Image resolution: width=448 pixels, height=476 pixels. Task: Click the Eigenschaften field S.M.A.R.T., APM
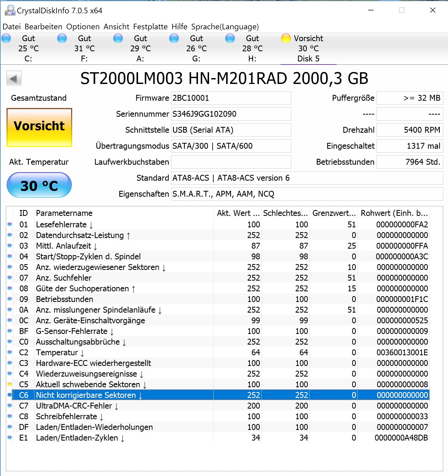click(x=307, y=194)
